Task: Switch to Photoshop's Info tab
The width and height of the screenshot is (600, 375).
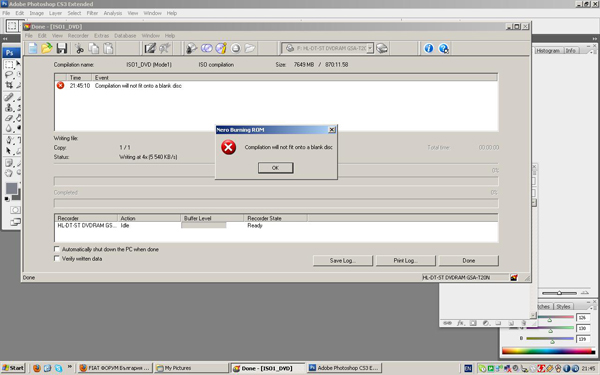Action: tap(571, 51)
